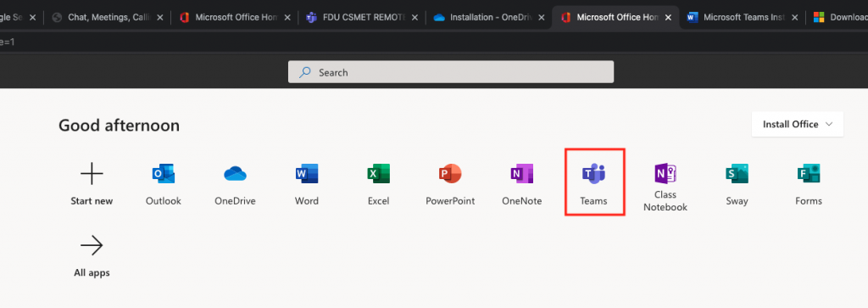Open the Excel app

[x=378, y=184]
